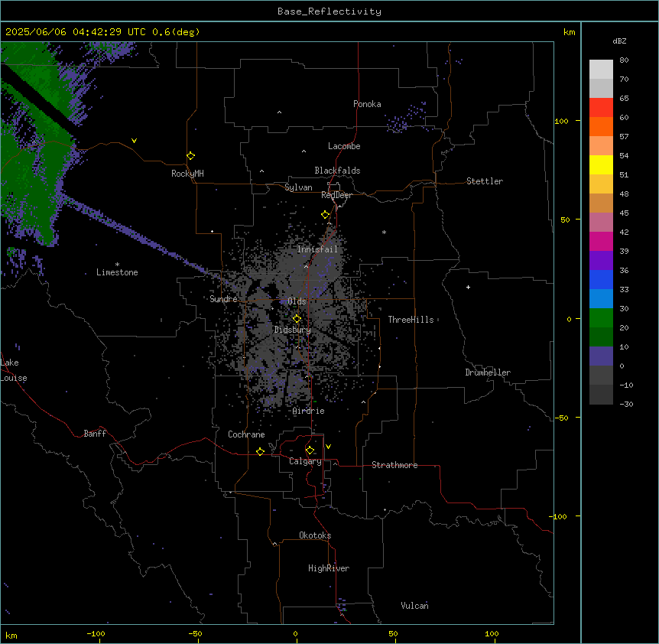Click the asterisk marker above Limestone label
Image resolution: width=659 pixels, height=644 pixels.
117,265
